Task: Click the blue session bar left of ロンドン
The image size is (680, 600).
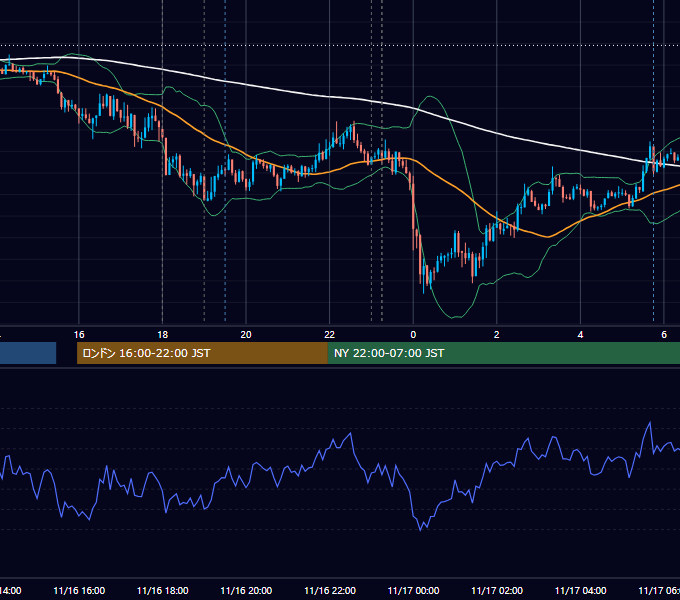Action: tap(28, 353)
